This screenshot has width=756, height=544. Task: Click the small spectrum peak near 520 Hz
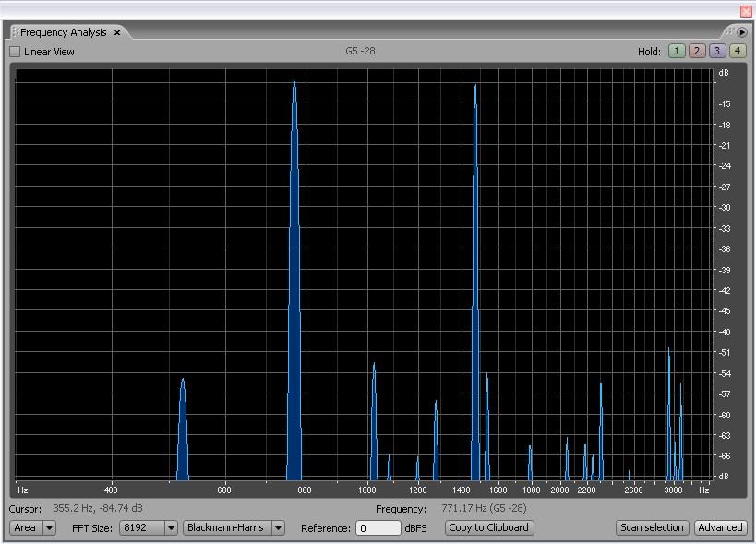tap(182, 429)
